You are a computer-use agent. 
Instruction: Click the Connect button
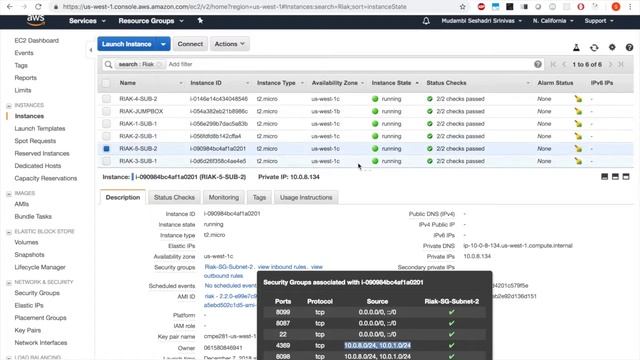[x=190, y=44]
